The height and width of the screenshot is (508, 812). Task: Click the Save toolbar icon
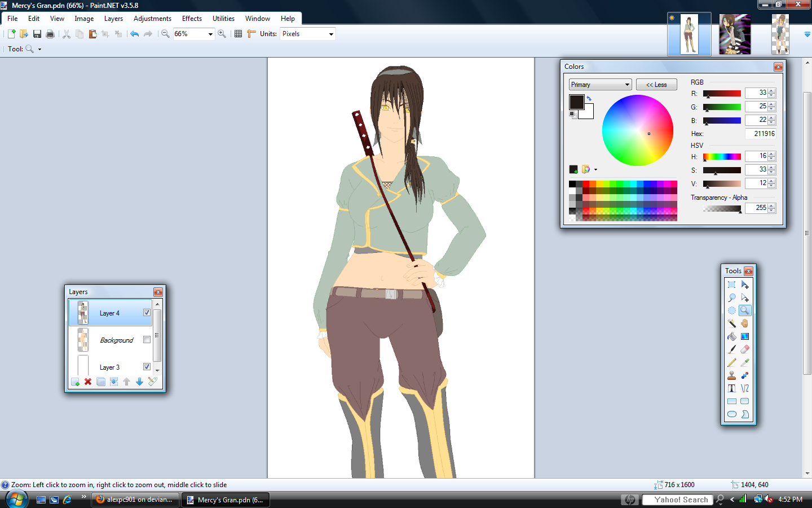(x=37, y=34)
